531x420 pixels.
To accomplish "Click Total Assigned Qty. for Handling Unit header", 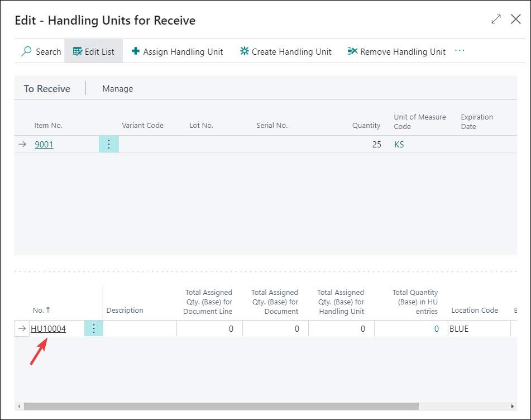I will tap(341, 302).
